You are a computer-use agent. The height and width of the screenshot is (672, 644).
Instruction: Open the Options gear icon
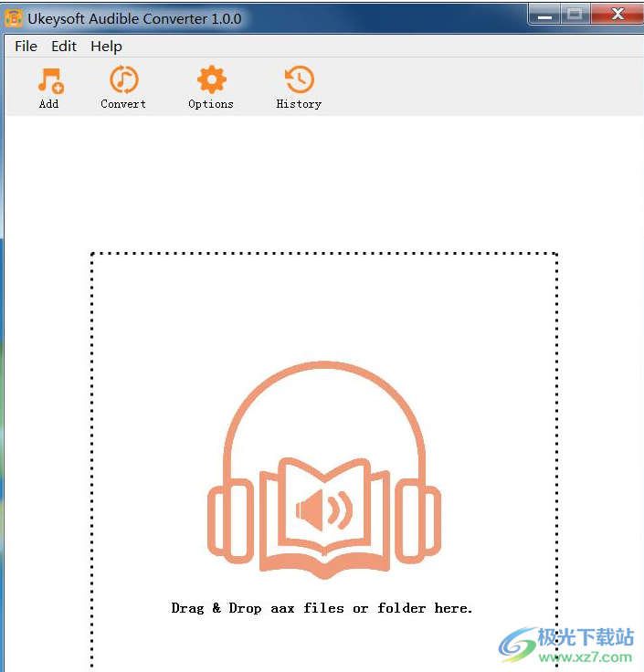click(211, 79)
